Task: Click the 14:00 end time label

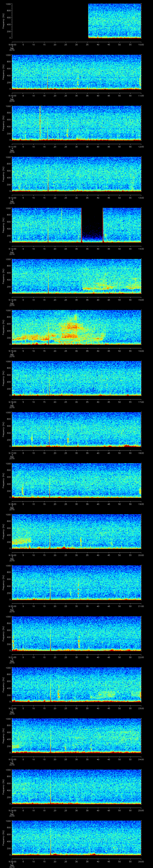Action: (x=141, y=249)
